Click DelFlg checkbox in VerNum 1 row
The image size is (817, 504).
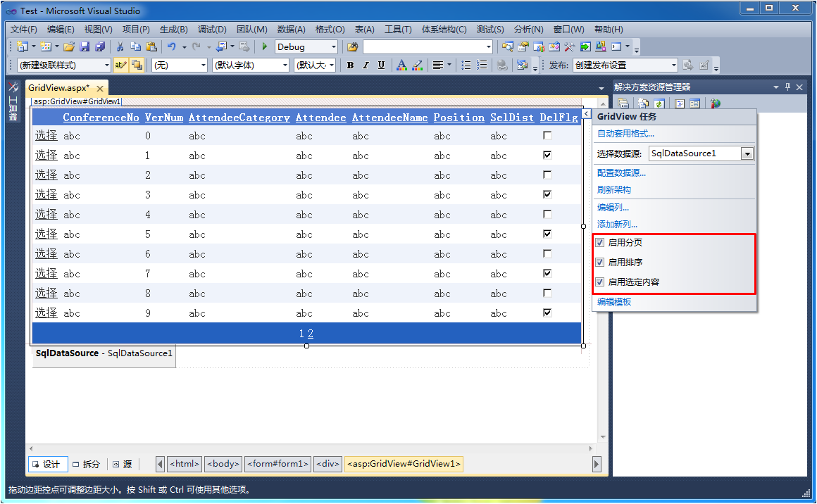click(x=547, y=155)
